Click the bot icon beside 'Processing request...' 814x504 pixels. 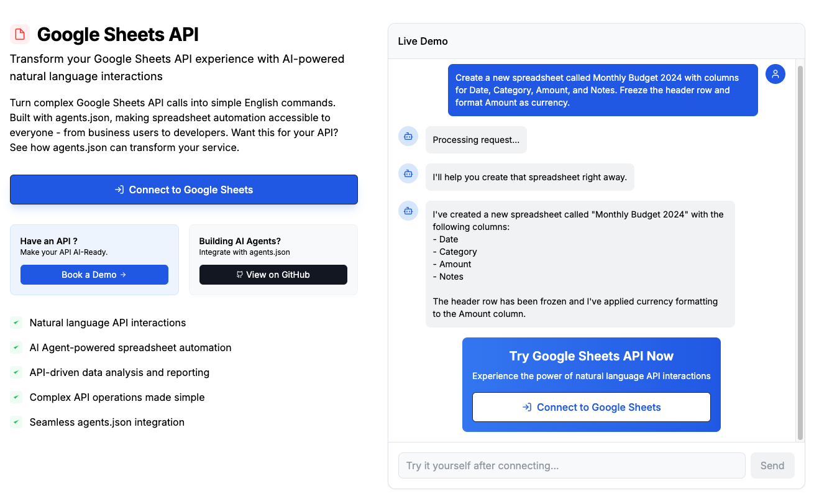point(408,136)
